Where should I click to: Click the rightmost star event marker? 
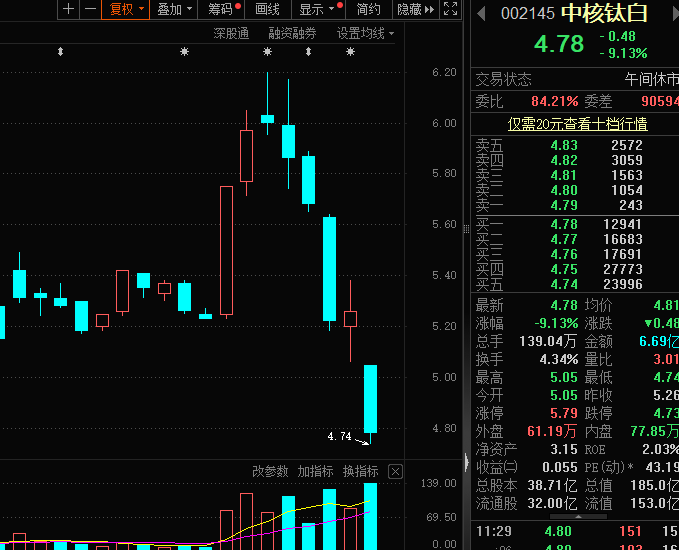[x=350, y=52]
